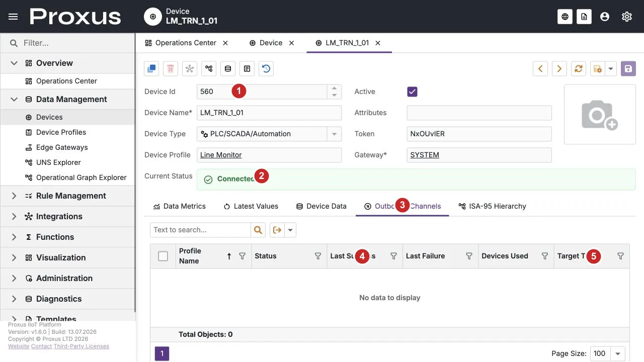Toggle the select-all grid checkbox
Screen dimensions: 644x362
(x=163, y=256)
